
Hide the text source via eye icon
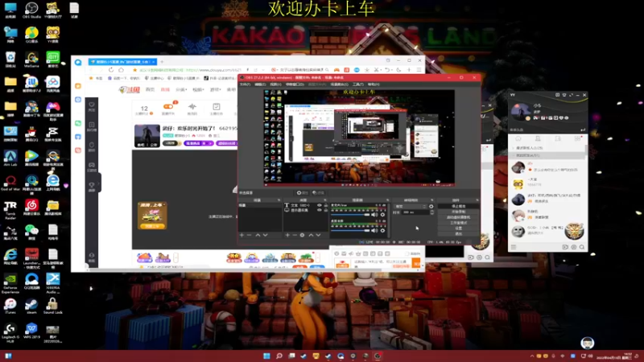pyautogui.click(x=319, y=205)
